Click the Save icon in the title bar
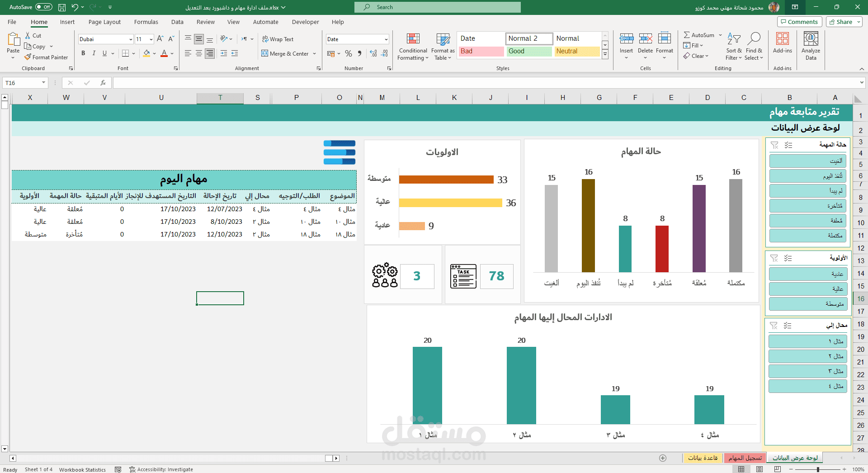This screenshot has width=868, height=473. pyautogui.click(x=62, y=7)
